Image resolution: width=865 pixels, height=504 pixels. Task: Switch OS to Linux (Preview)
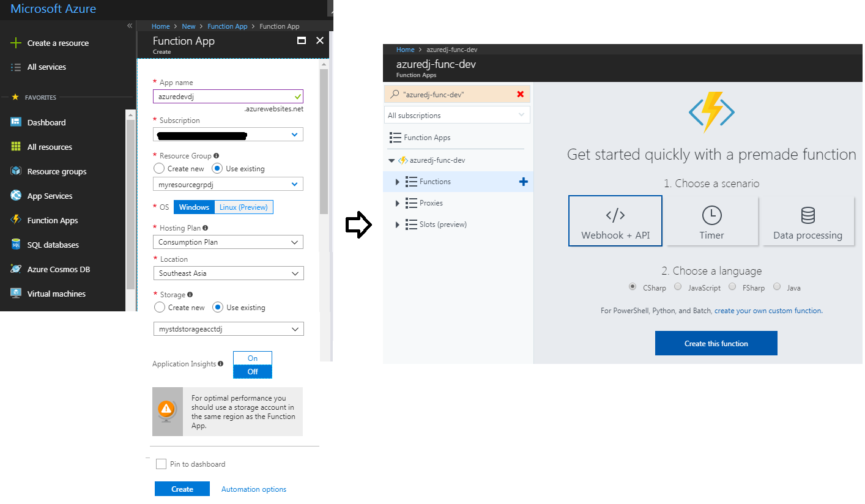coord(243,207)
